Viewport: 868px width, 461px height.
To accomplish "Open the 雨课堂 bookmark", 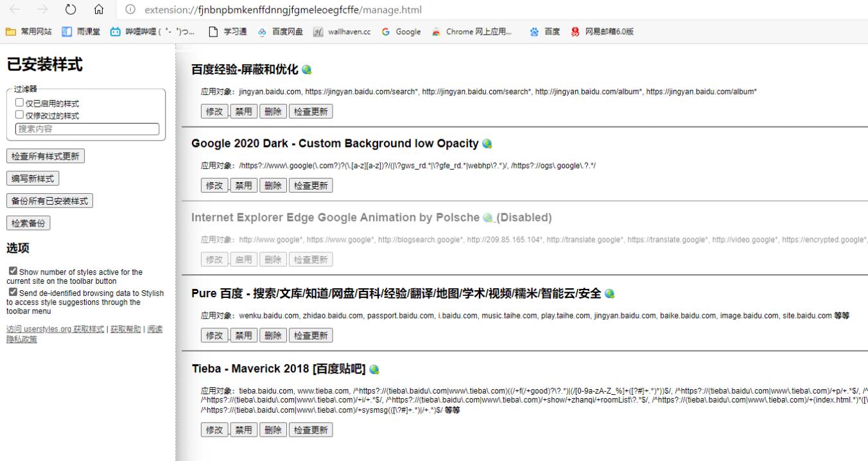I will tap(81, 31).
